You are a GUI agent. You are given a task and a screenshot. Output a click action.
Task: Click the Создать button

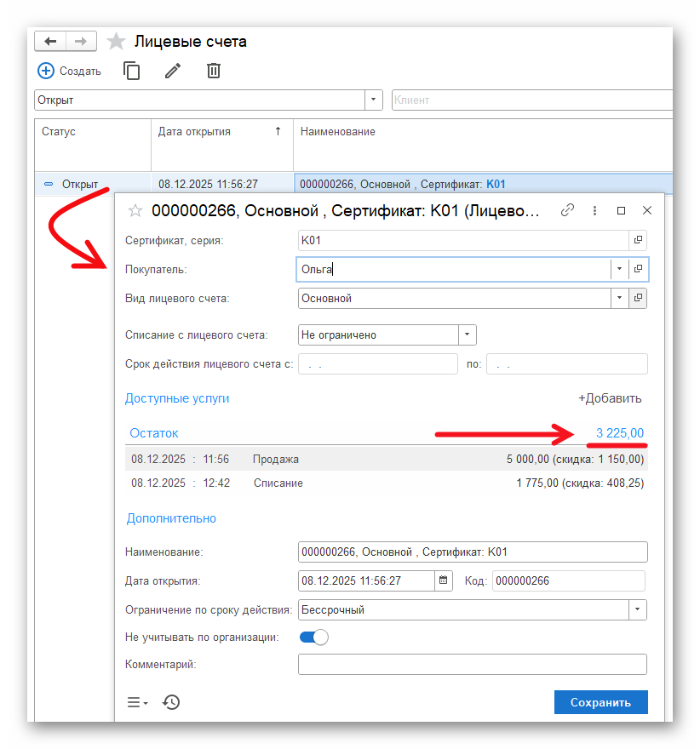(69, 71)
